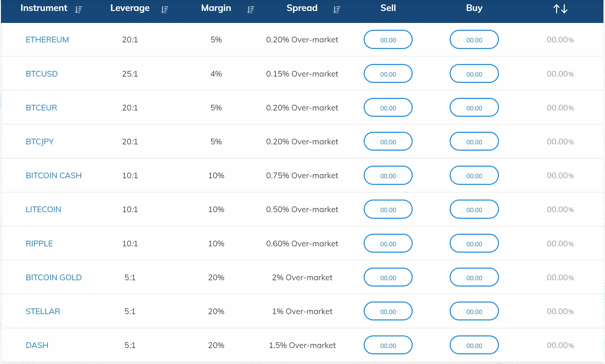This screenshot has width=605, height=364.
Task: Click the Buy column header
Action: 474,8
